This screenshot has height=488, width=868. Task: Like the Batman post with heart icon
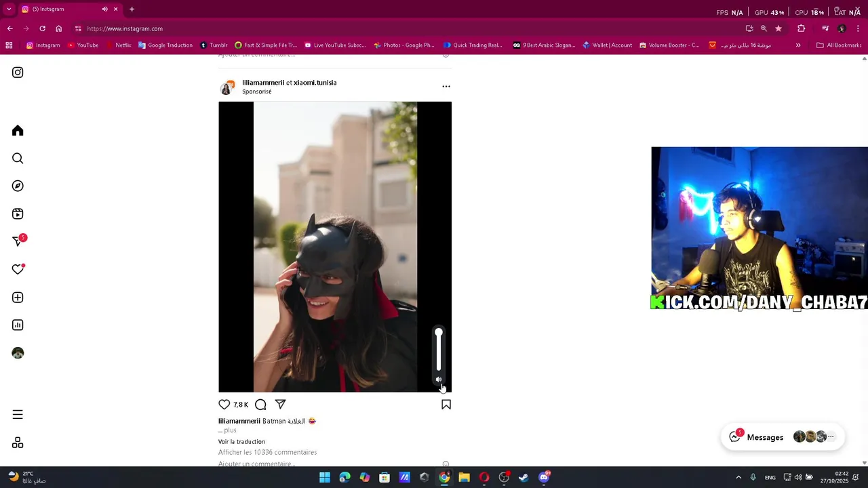[x=224, y=405]
